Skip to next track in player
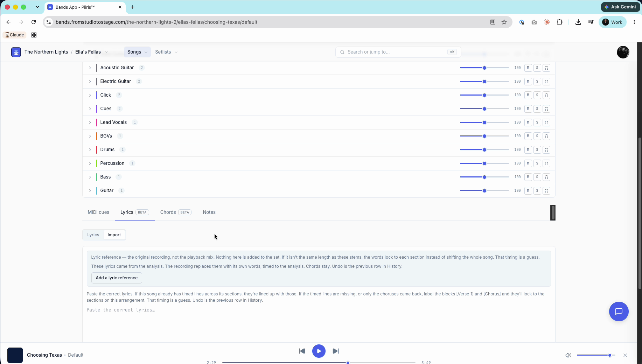The height and width of the screenshot is (364, 642). [x=335, y=351]
